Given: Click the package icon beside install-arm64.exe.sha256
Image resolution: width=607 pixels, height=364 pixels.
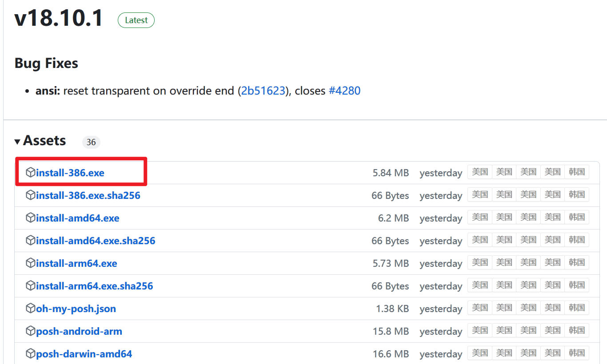Looking at the screenshot, I should pyautogui.click(x=30, y=285).
